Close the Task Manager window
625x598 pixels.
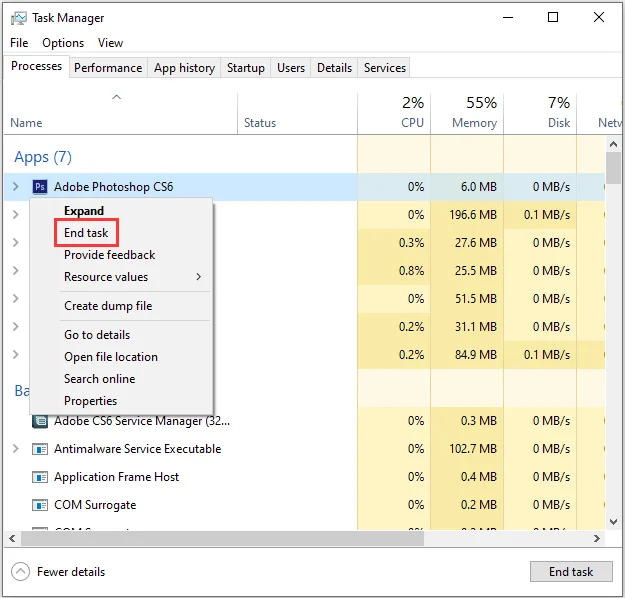[599, 18]
